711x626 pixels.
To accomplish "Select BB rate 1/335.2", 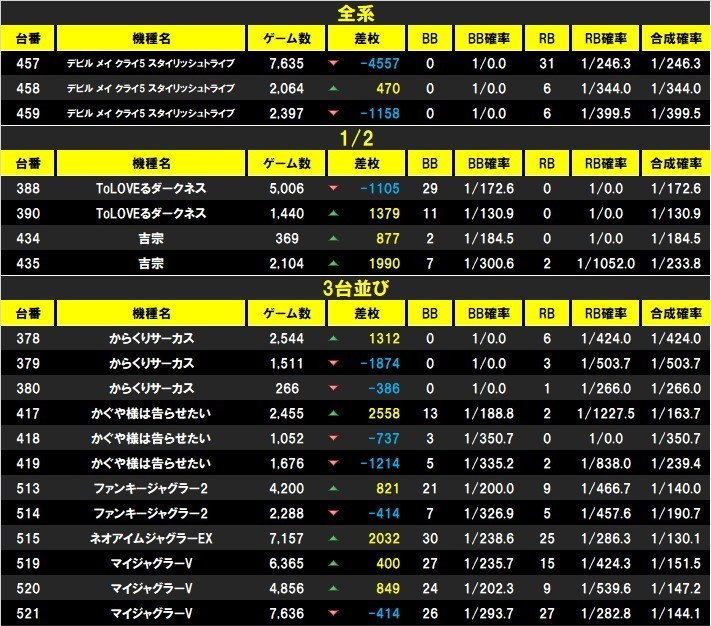I will click(489, 463).
